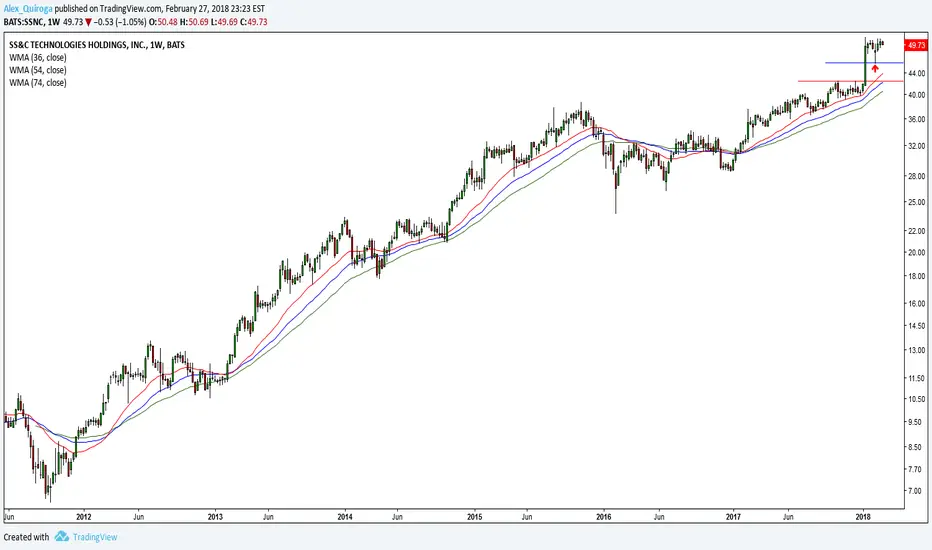
Task: Click the blue horizontal level line near 46
Action: tap(864, 62)
